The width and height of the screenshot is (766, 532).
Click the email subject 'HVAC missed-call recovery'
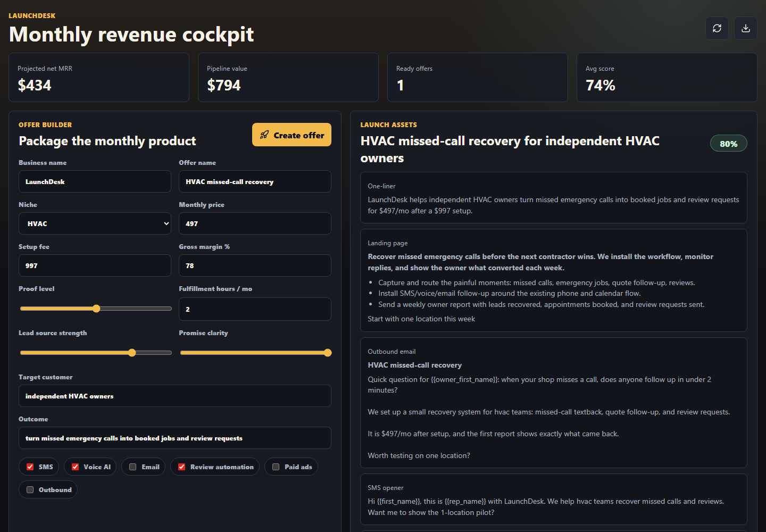(x=415, y=365)
